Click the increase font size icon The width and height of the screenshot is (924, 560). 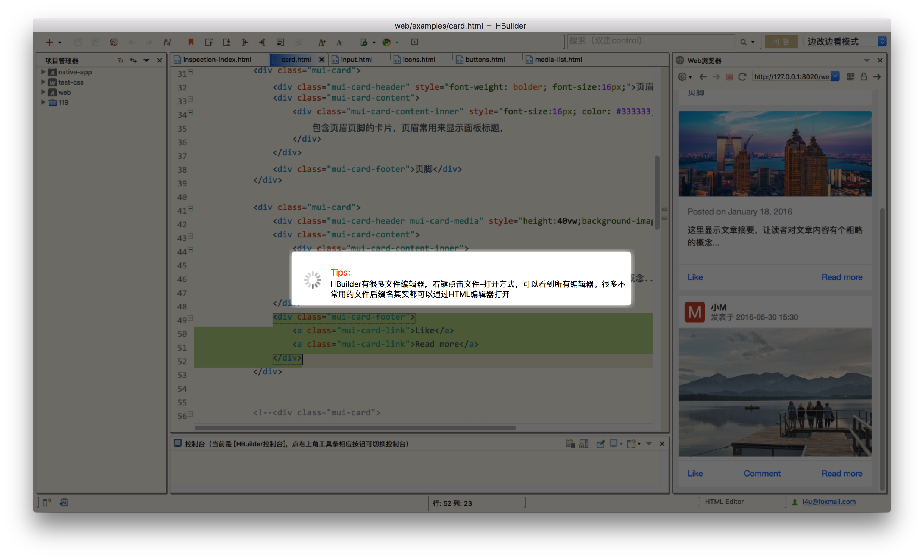click(322, 42)
